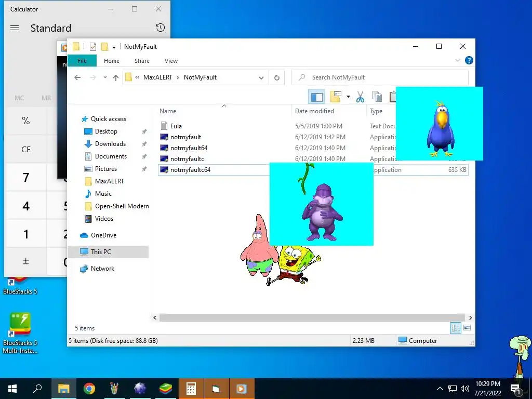Click the taskbar search magnifier

(x=37, y=389)
